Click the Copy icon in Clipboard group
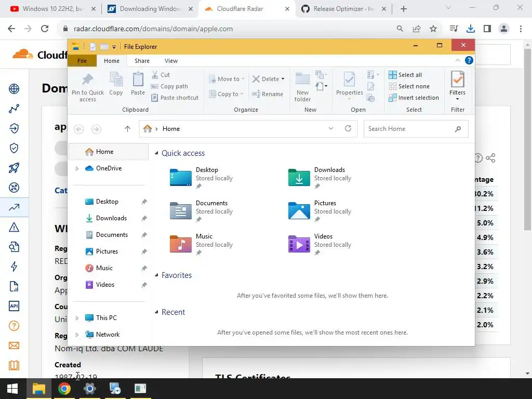The image size is (532, 399). [116, 84]
